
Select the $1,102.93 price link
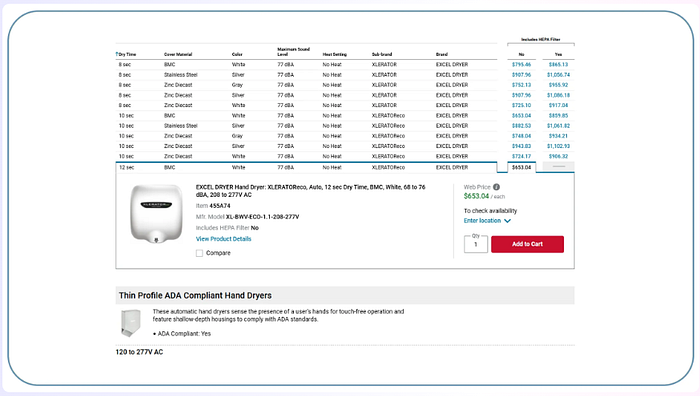(558, 146)
